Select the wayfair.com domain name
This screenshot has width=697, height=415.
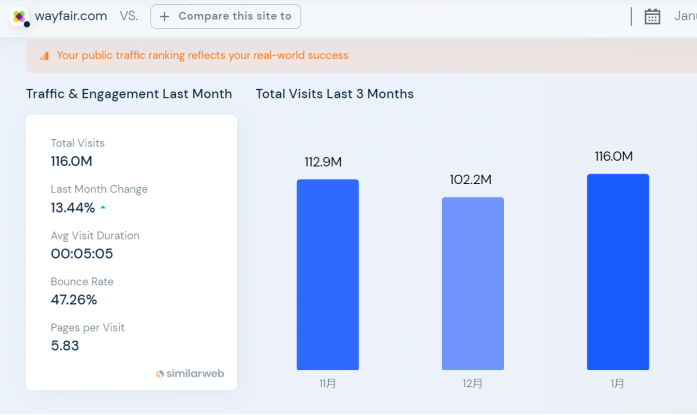point(70,17)
